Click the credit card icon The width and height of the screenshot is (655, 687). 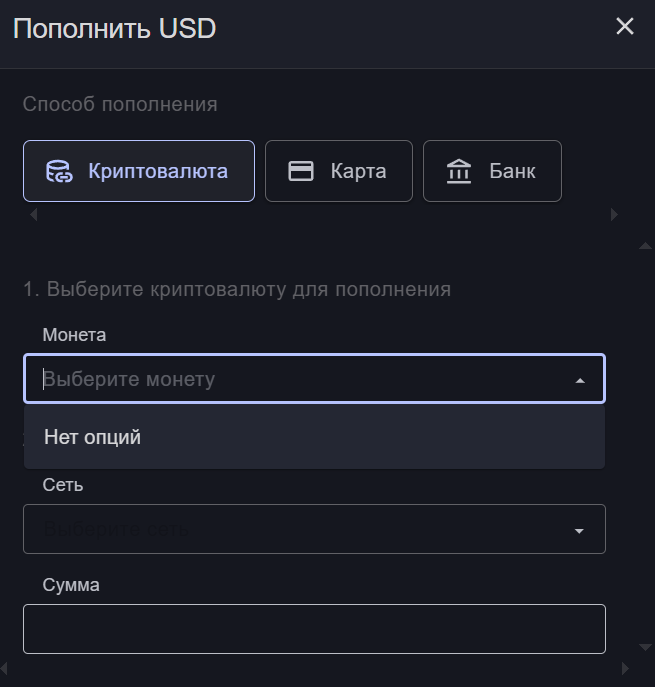pyautogui.click(x=301, y=171)
